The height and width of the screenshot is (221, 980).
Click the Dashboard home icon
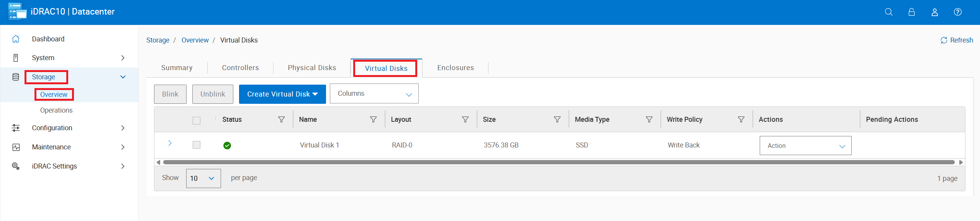tap(16, 39)
